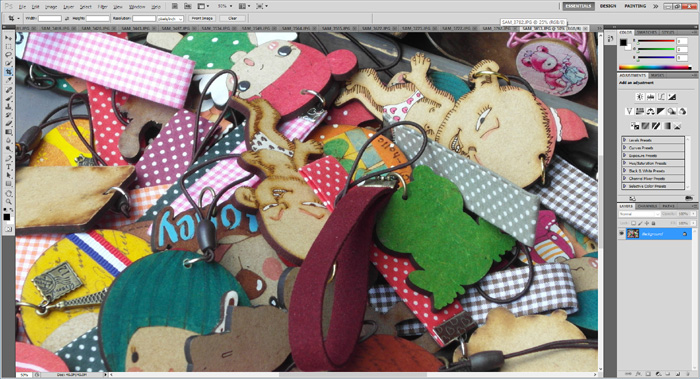Open the Filter menu

point(102,7)
